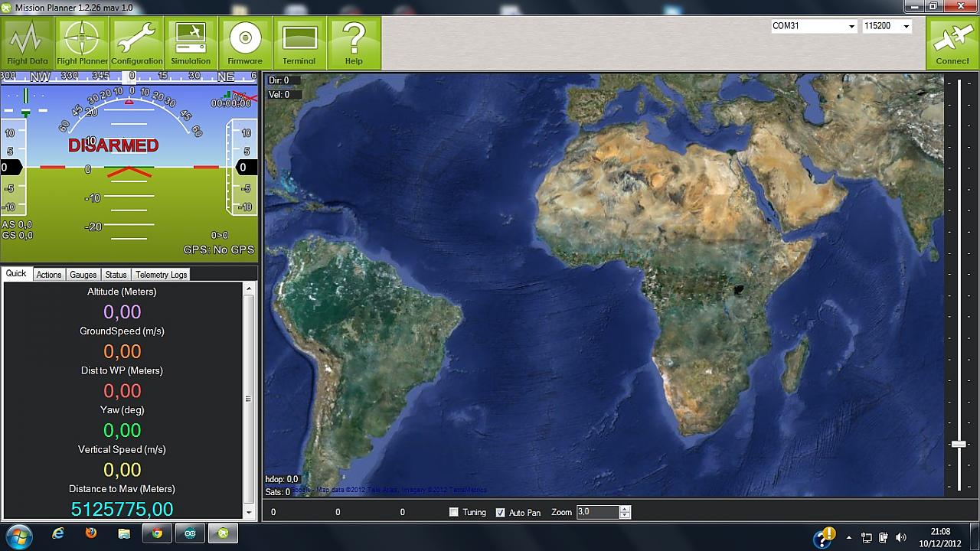Open the Help screen
This screenshot has height=551, width=980.
pyautogui.click(x=354, y=43)
